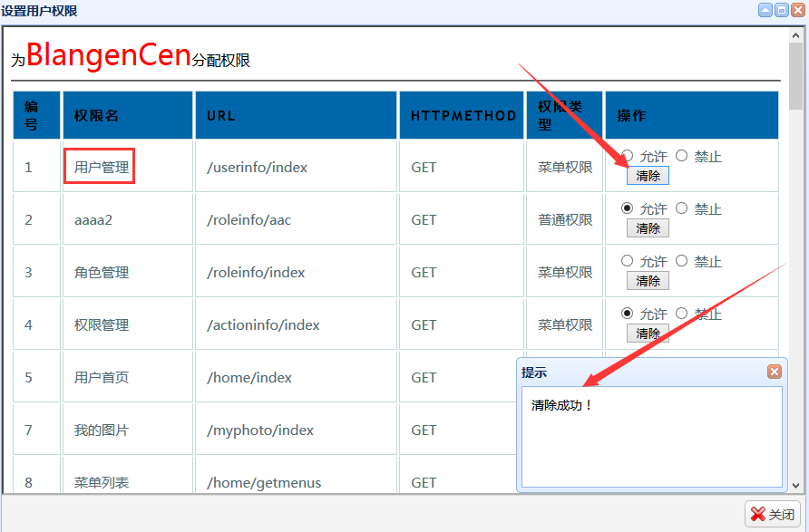This screenshot has height=532, width=809.
Task: Click GET cell in 我的图片 row
Action: coord(457,430)
